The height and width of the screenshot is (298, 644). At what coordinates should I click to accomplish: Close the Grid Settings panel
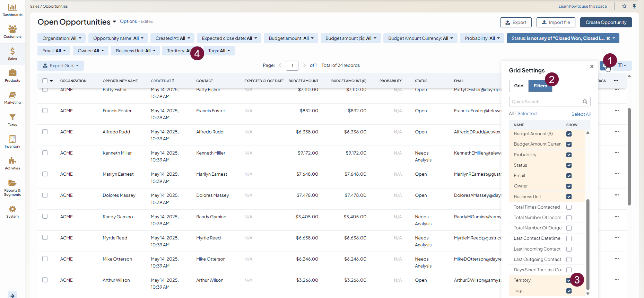click(592, 67)
